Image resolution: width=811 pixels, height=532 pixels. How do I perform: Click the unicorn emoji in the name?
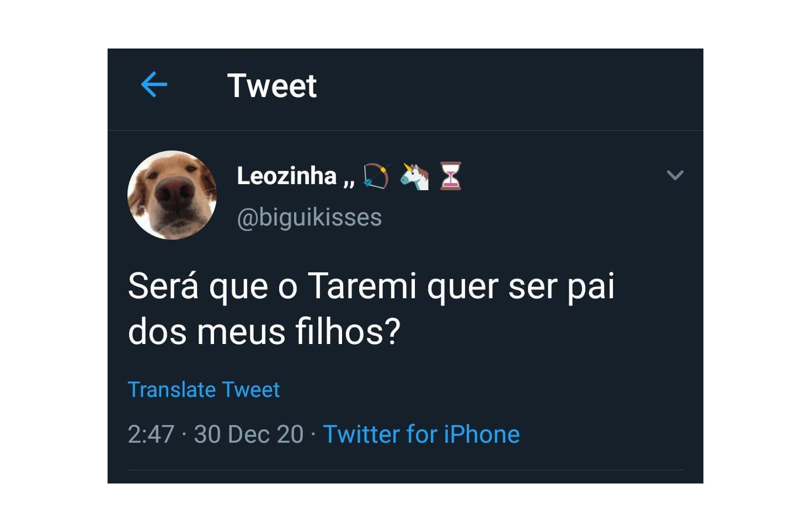414,176
